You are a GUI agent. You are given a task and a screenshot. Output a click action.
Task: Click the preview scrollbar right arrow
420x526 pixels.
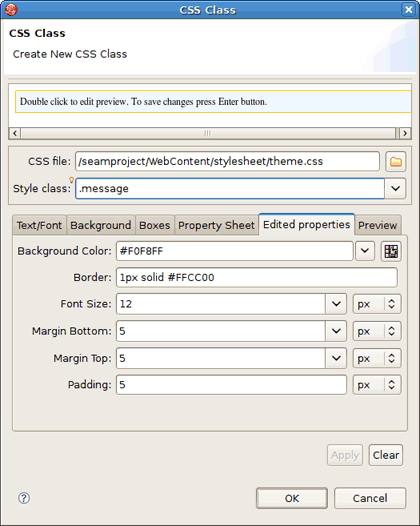pyautogui.click(x=405, y=133)
